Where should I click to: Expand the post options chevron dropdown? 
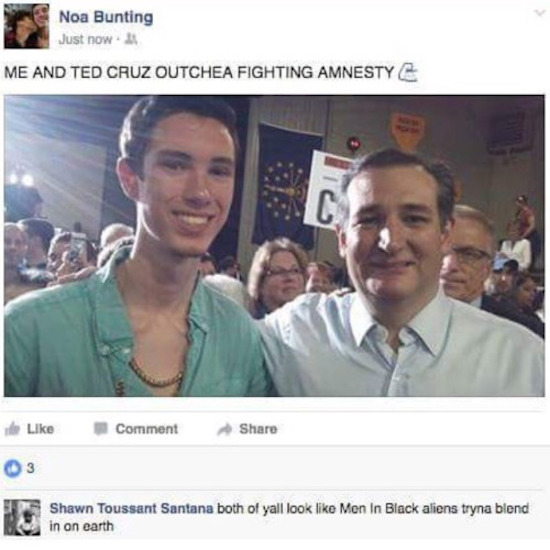(539, 13)
